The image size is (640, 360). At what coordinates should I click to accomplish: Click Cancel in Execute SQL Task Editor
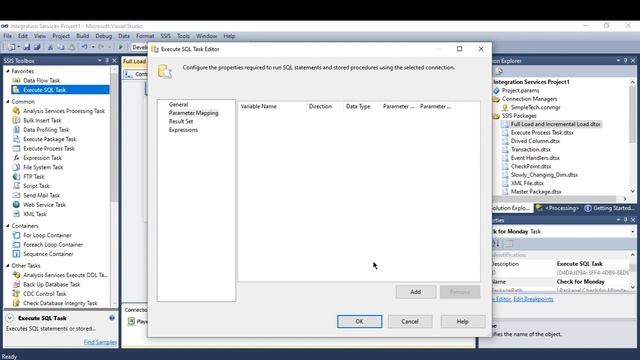coord(410,321)
